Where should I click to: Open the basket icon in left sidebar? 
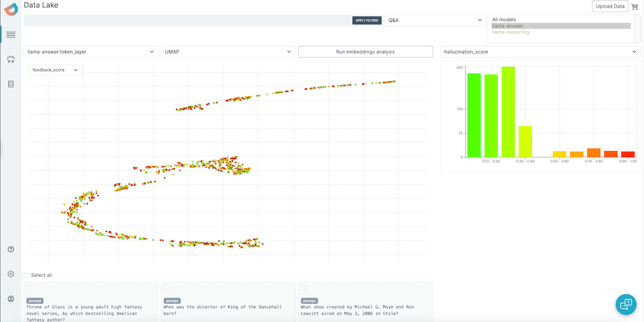click(x=11, y=60)
